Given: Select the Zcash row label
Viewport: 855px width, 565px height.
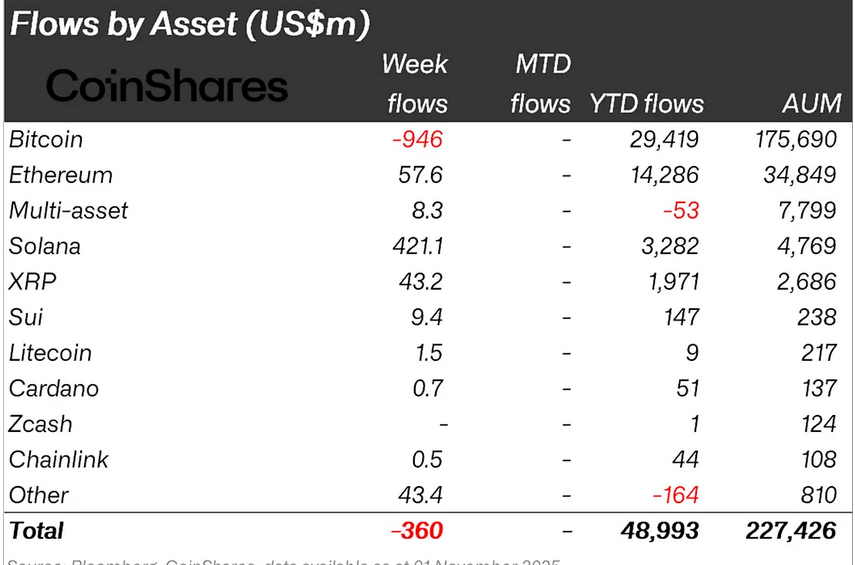Looking at the screenshot, I should click(40, 424).
